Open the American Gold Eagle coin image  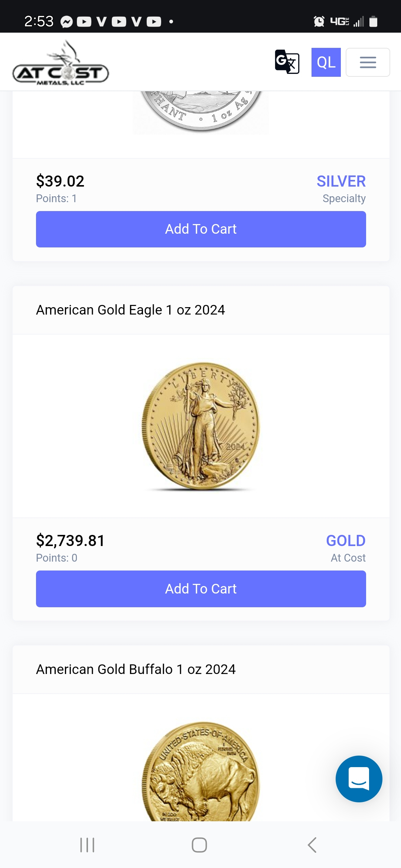pos(201,426)
